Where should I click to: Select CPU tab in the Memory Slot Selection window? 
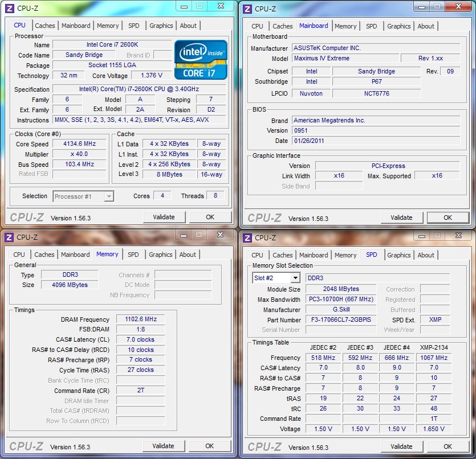[257, 255]
